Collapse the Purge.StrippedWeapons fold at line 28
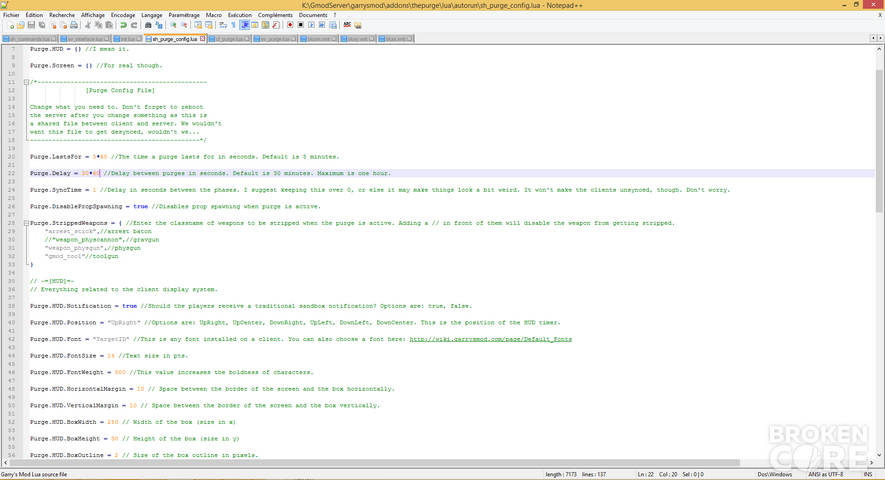Image resolution: width=885 pixels, height=480 pixels. tap(26, 223)
